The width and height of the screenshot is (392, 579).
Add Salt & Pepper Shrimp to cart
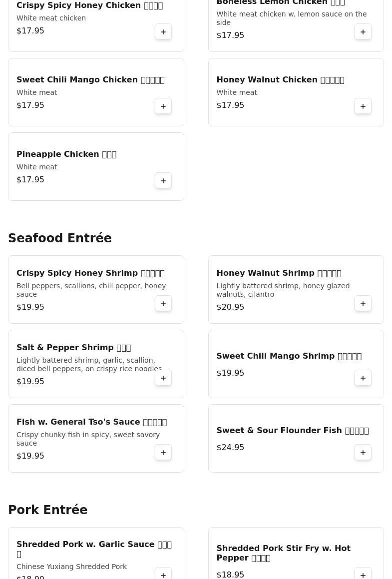[x=163, y=378]
